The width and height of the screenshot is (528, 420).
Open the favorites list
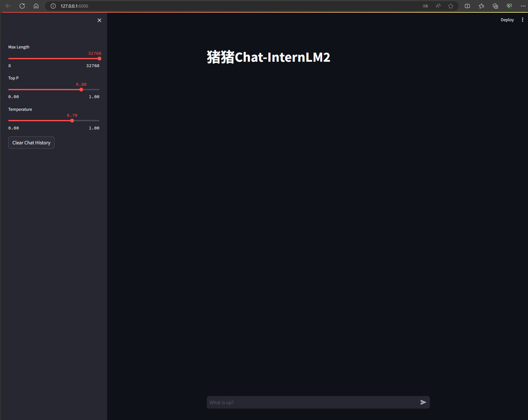(x=481, y=6)
